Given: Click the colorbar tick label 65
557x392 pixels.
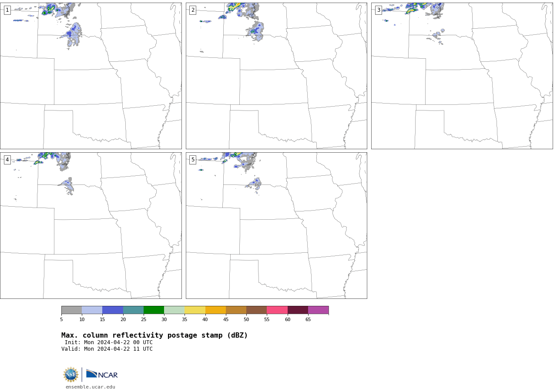Looking at the screenshot, I should 308,320.
